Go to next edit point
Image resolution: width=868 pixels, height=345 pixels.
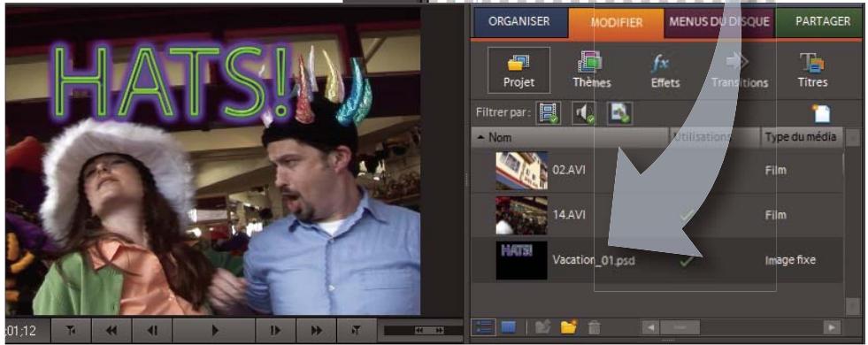point(357,331)
